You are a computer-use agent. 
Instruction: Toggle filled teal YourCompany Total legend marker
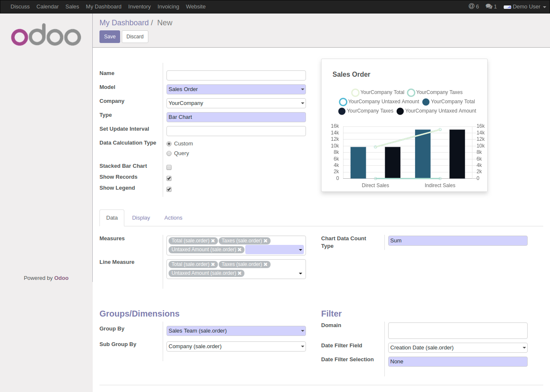(426, 102)
